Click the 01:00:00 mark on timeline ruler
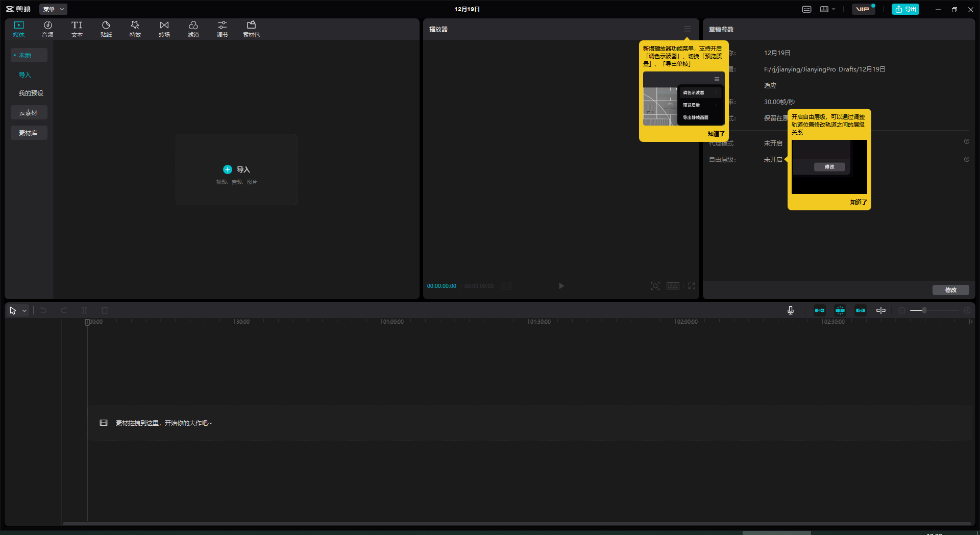 pyautogui.click(x=393, y=322)
